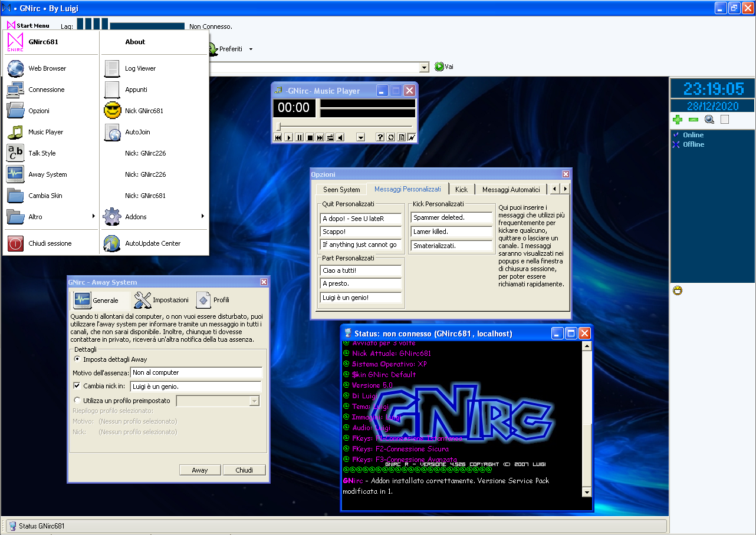The width and height of the screenshot is (756, 535).
Task: Click the green plus add-contact icon
Action: click(678, 120)
